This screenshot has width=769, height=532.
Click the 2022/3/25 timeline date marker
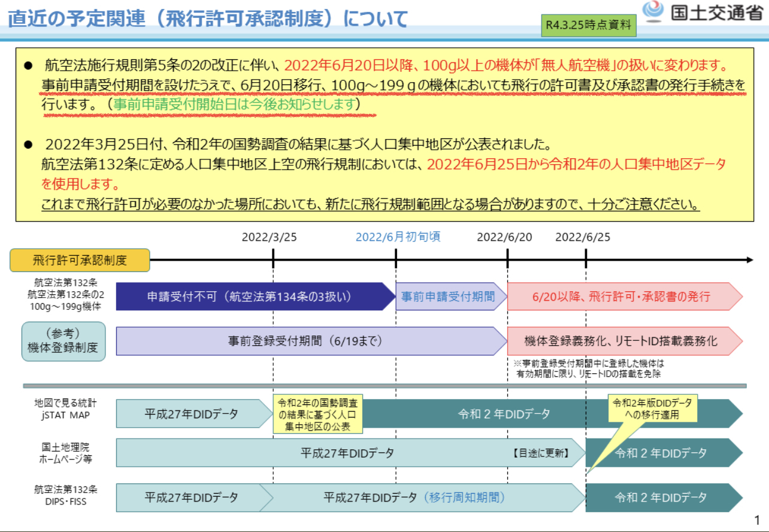(x=269, y=237)
